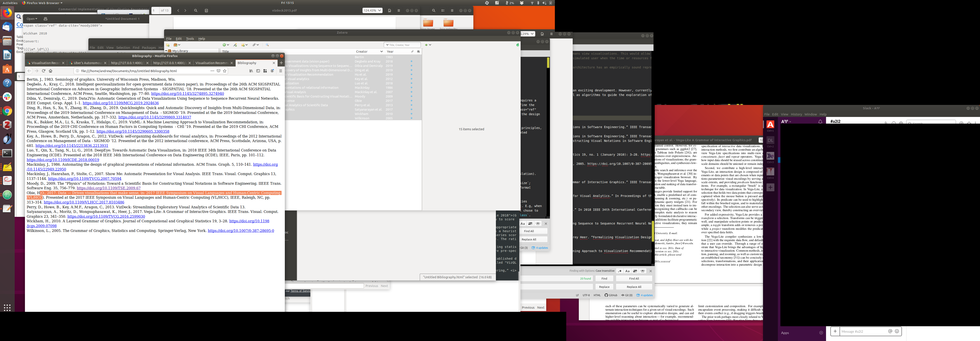The height and width of the screenshot is (341, 980).
Task: Open Wilkinson 2005 doi link
Action: [x=240, y=231]
